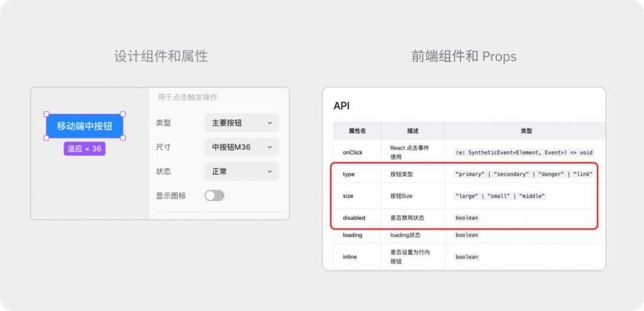
Task: Toggle the 显示图标 switch
Action: (215, 196)
